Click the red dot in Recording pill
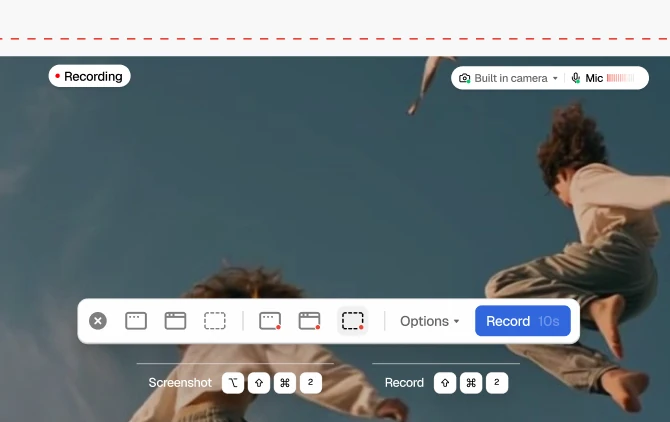The width and height of the screenshot is (670, 422). coord(57,76)
